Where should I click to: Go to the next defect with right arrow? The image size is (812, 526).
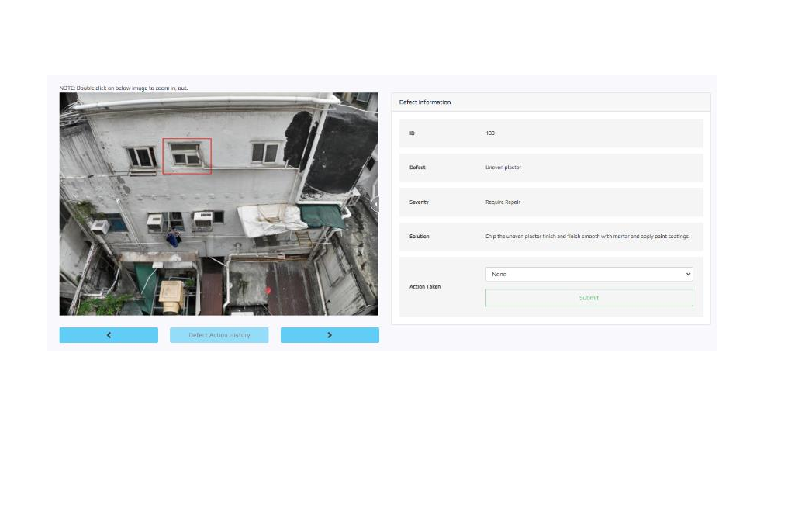[330, 335]
